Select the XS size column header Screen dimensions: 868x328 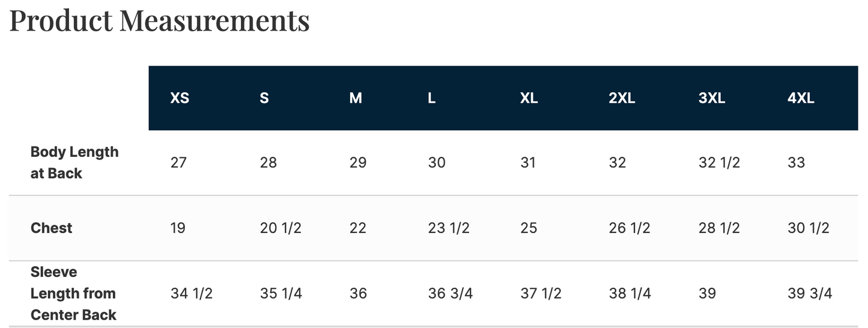tap(180, 99)
